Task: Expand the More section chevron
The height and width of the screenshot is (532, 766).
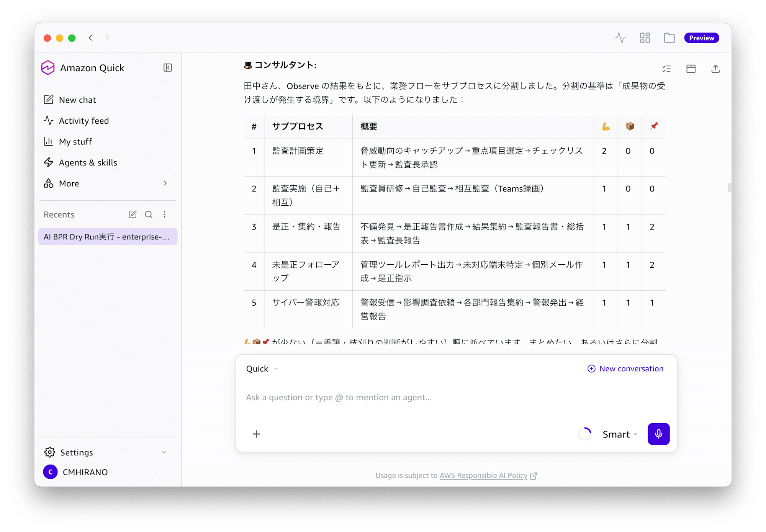Action: 165,183
